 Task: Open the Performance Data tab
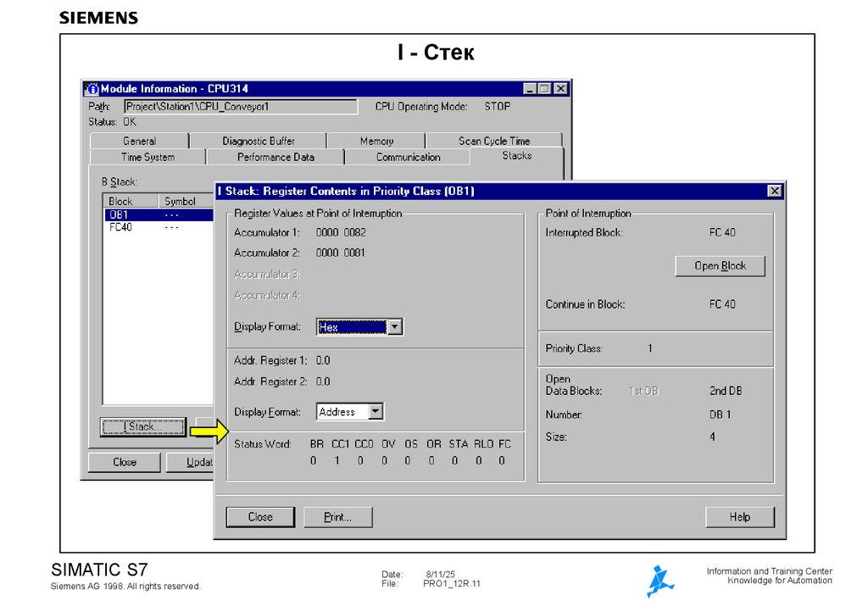pyautogui.click(x=275, y=157)
